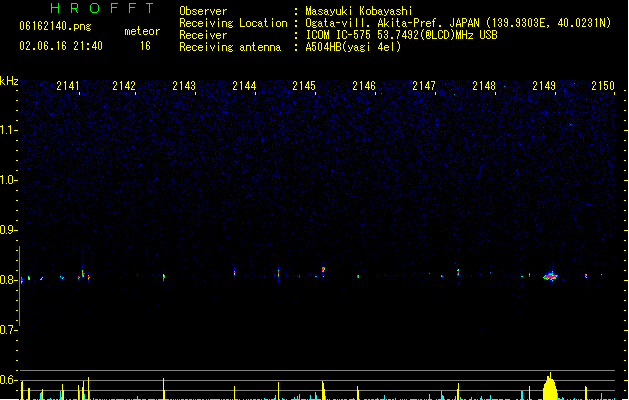This screenshot has height=400, width=629.
Task: Click the 0.8 kHz frequency label
Action: point(7,280)
